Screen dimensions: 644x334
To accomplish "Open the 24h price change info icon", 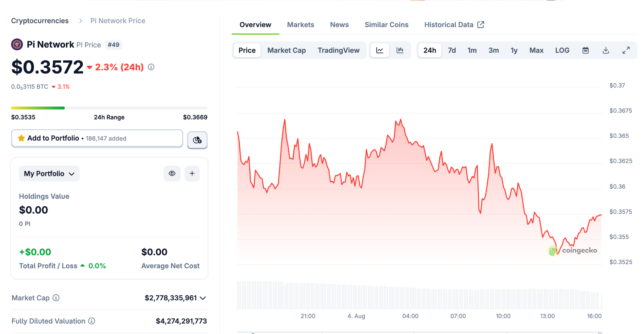I will click(151, 67).
